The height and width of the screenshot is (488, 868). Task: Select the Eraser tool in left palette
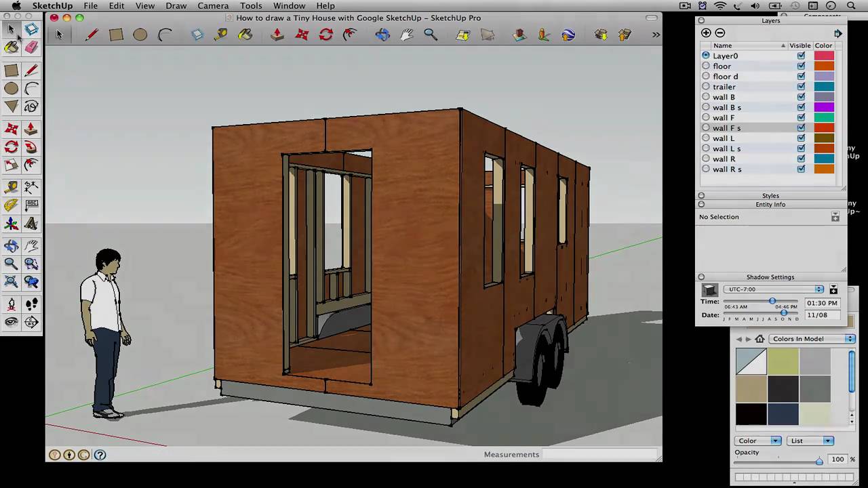pos(31,47)
